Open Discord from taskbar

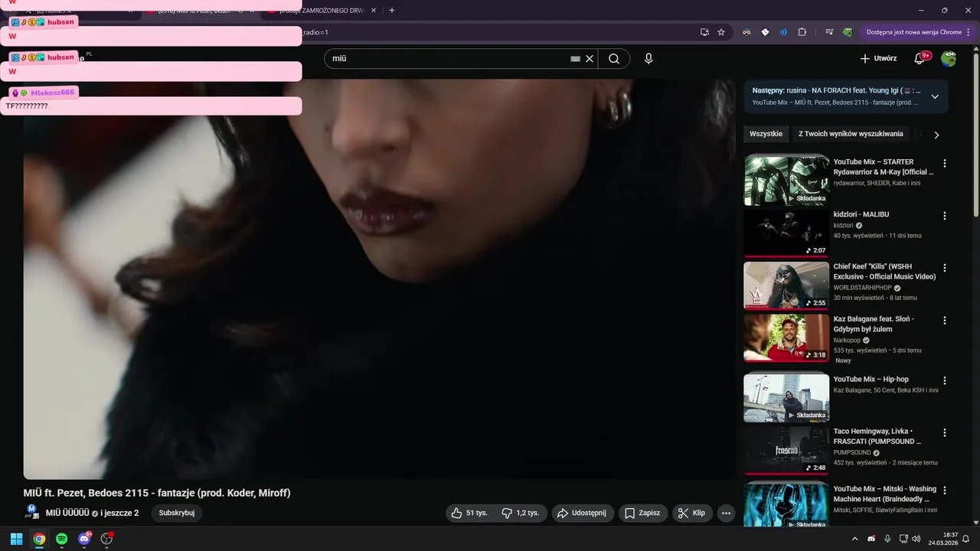pos(84,539)
